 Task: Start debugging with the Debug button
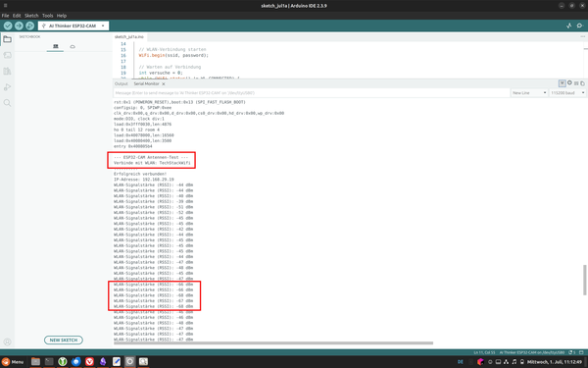(x=30, y=26)
